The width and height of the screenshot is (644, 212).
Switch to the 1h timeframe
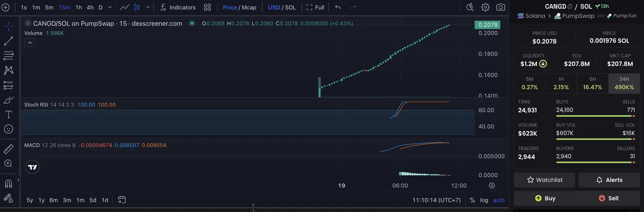[x=79, y=7]
